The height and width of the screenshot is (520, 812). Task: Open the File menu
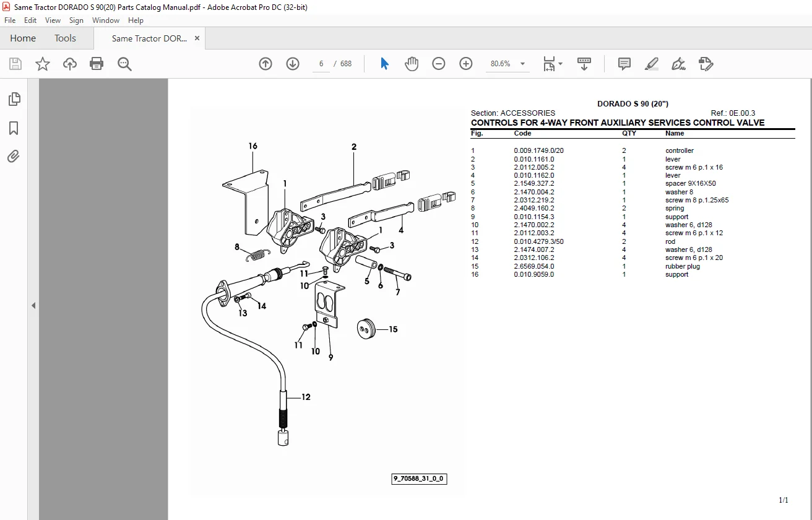10,20
